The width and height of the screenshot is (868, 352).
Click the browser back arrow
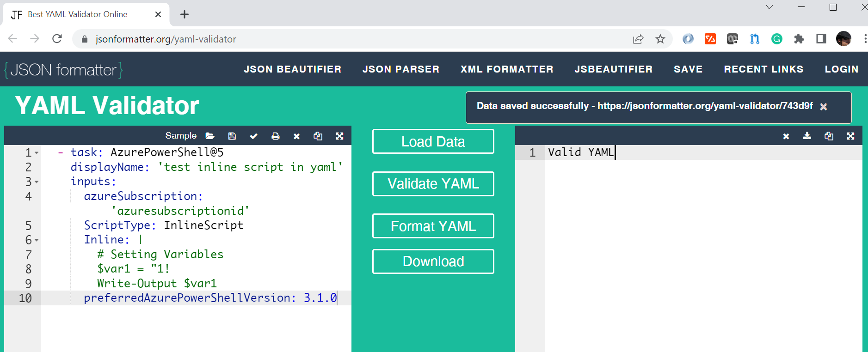[12, 38]
